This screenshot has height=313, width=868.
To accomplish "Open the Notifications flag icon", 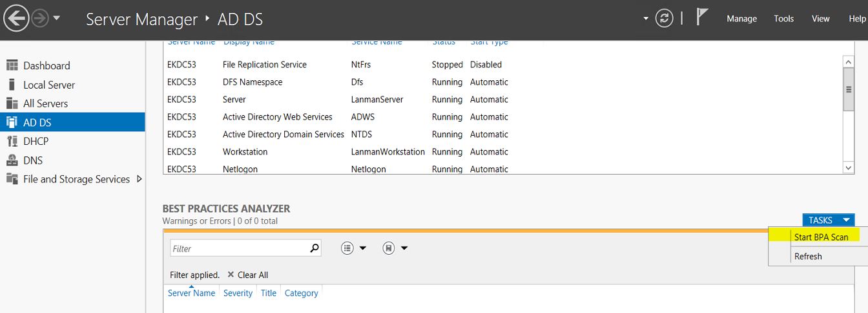I will click(x=703, y=17).
